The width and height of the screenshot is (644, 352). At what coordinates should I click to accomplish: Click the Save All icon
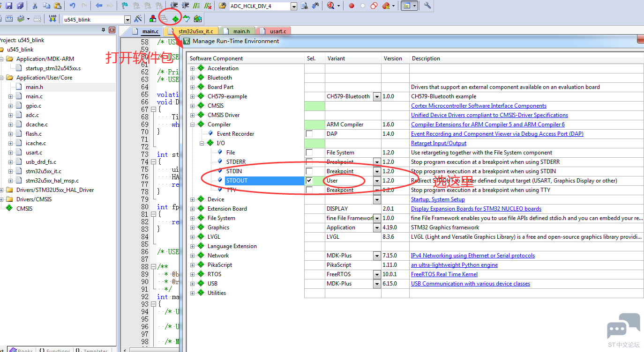[20, 6]
